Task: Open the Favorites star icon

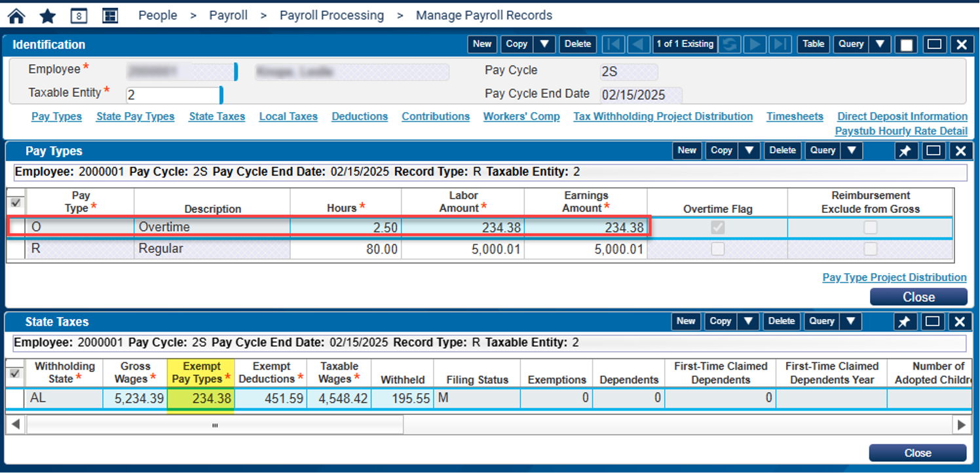Action: click(47, 14)
